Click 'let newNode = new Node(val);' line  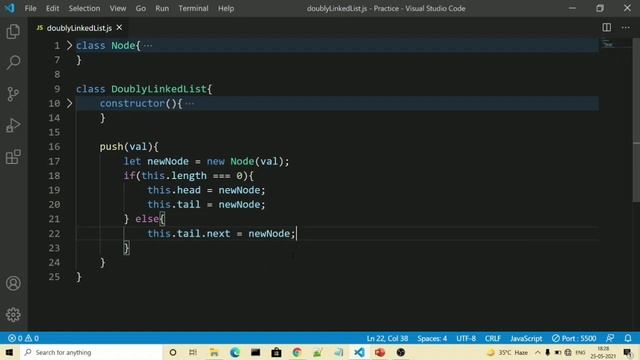tap(206, 161)
